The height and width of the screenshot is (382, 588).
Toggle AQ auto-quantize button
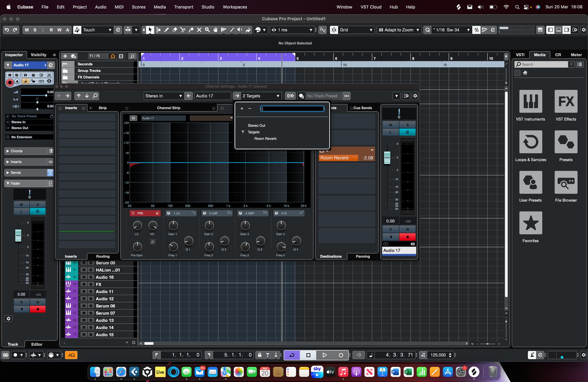(x=71, y=355)
